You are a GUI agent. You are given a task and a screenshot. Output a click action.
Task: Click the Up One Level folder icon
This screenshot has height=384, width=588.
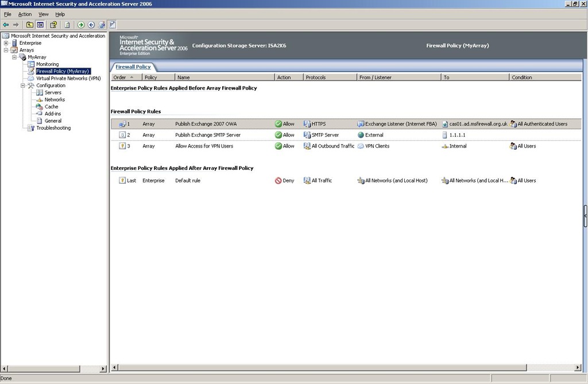point(30,25)
